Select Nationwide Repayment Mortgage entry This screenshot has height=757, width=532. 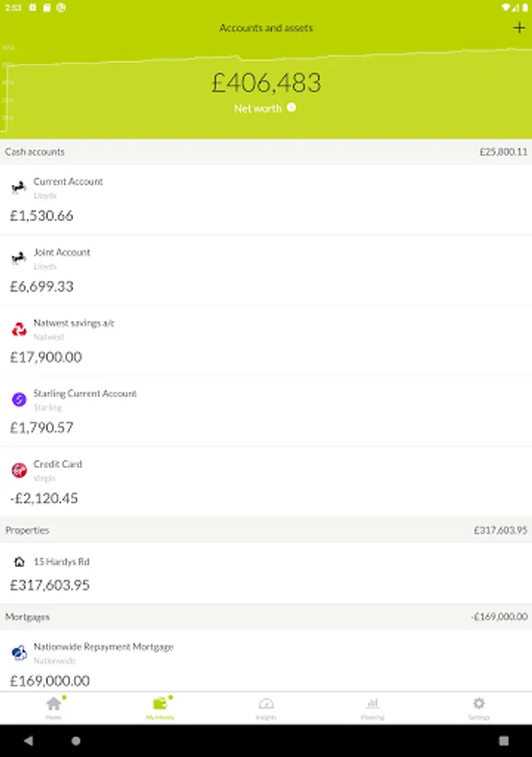tap(266, 662)
